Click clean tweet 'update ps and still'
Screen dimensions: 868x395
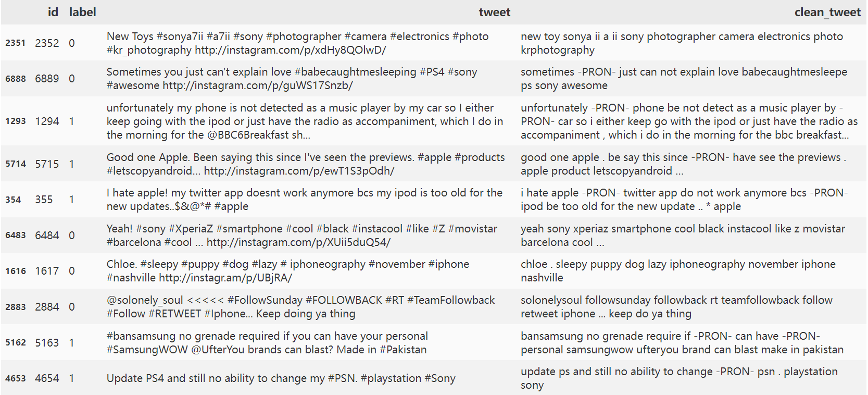click(679, 378)
